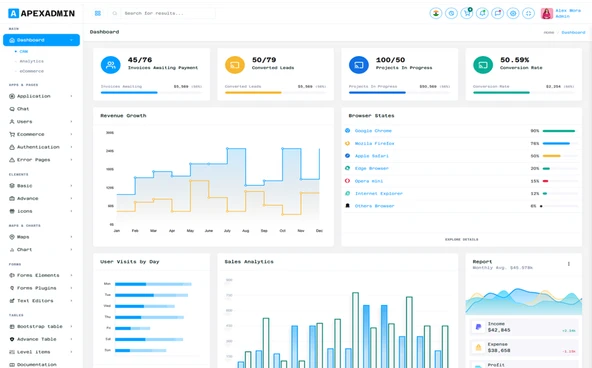Click the Google Chrome browser icon

347,130
